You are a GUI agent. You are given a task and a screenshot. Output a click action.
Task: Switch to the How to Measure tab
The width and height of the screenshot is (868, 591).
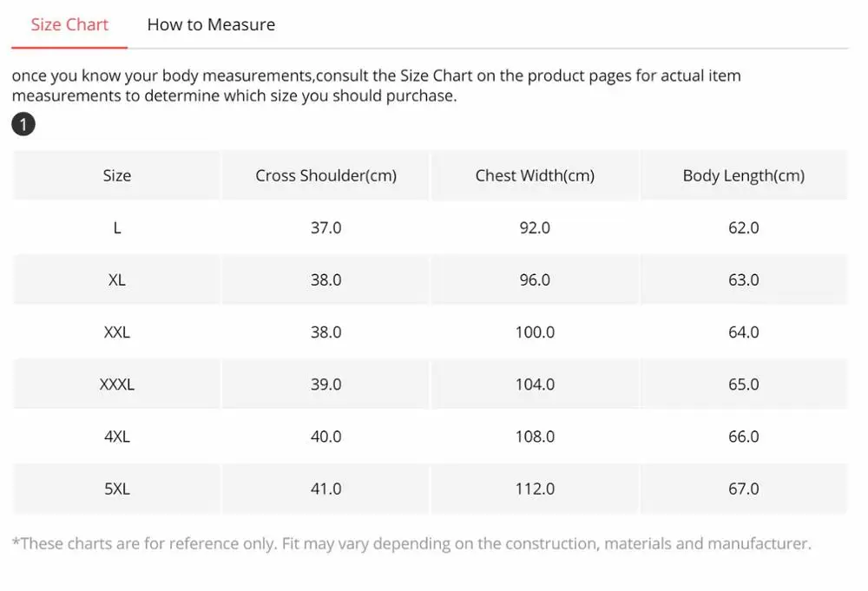pos(211,24)
